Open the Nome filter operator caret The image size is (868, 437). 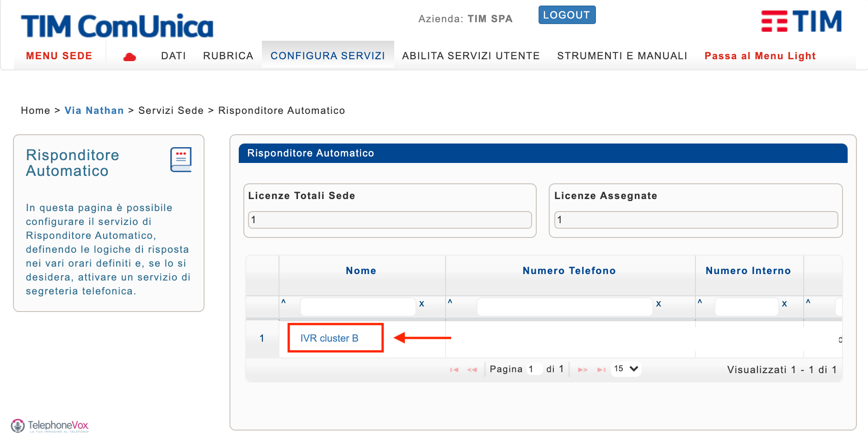click(x=284, y=302)
